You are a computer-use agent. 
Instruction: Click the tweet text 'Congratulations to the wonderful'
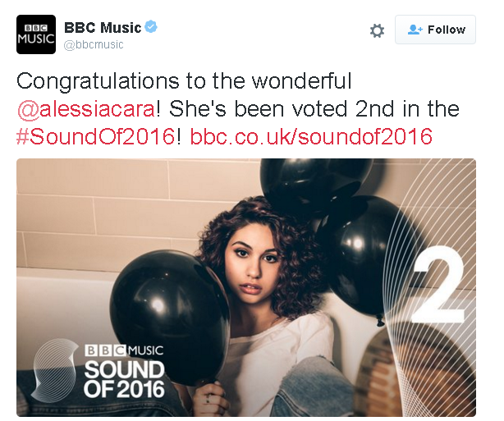184,80
